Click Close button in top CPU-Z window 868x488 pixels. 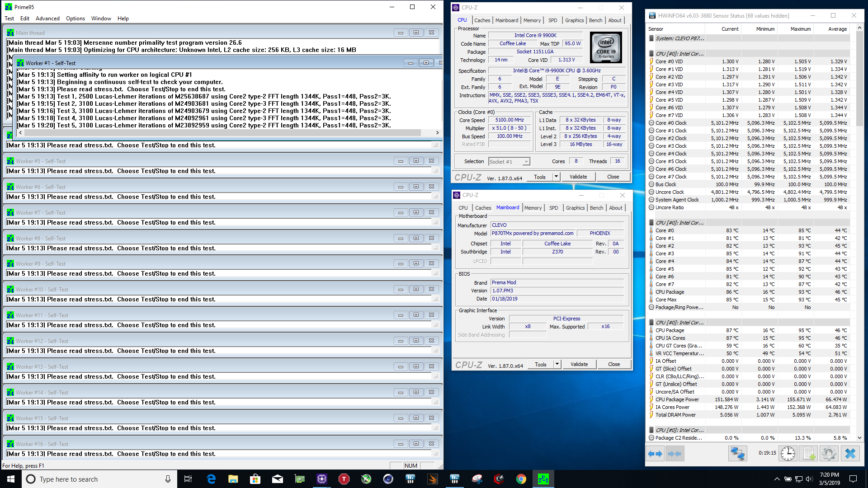click(x=613, y=177)
